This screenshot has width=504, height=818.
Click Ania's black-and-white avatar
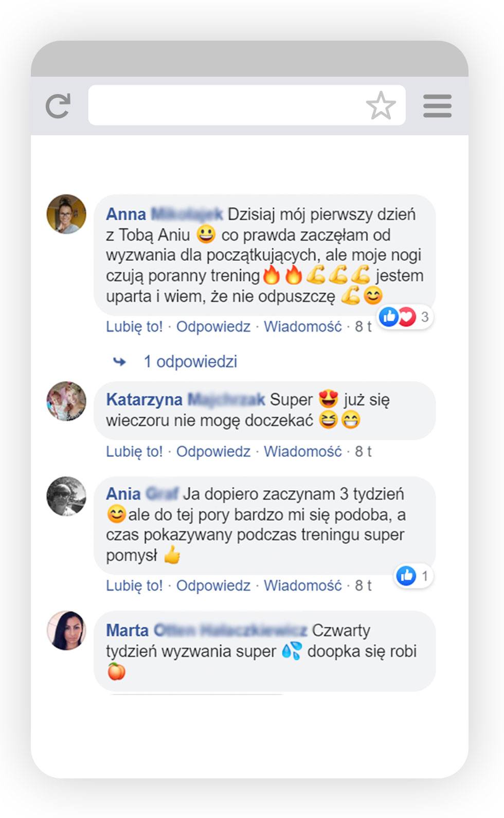(66, 496)
